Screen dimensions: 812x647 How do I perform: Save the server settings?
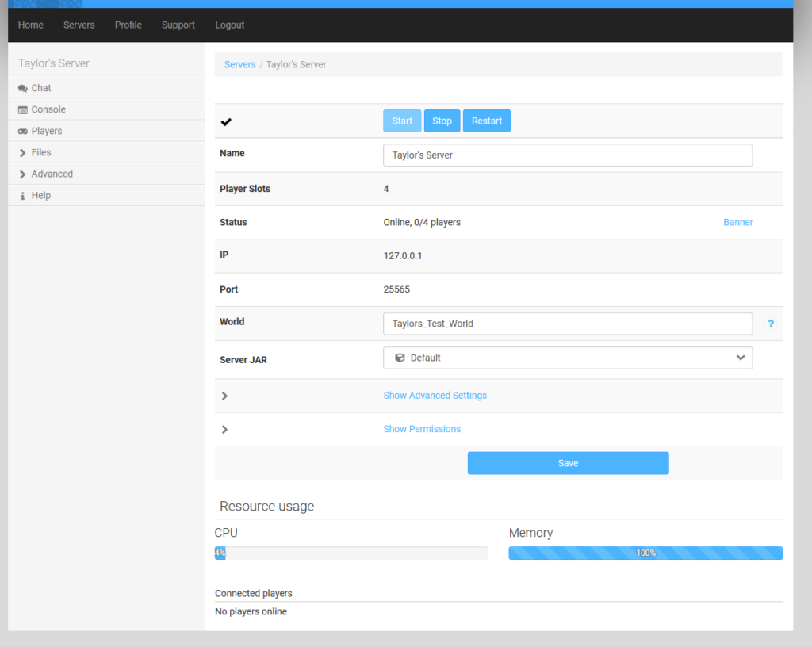[568, 462]
